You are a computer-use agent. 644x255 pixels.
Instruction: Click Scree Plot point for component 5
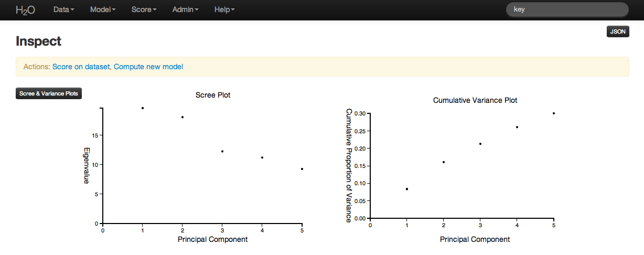302,169
